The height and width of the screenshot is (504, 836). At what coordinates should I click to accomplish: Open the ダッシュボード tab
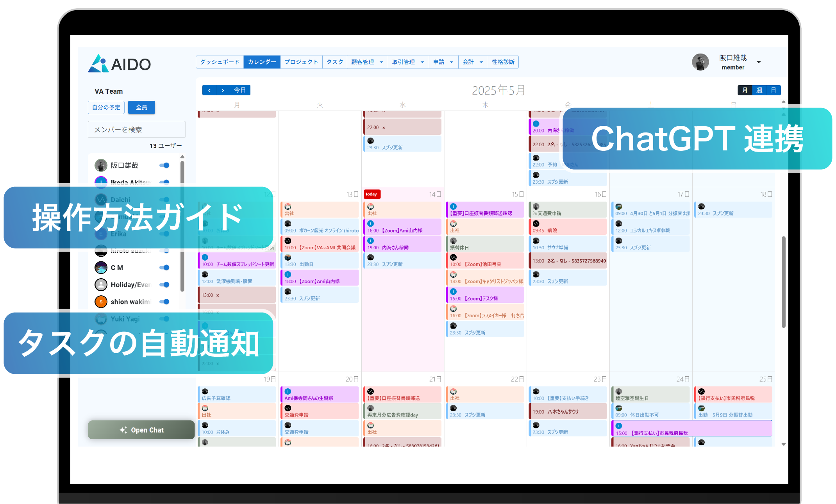[220, 62]
